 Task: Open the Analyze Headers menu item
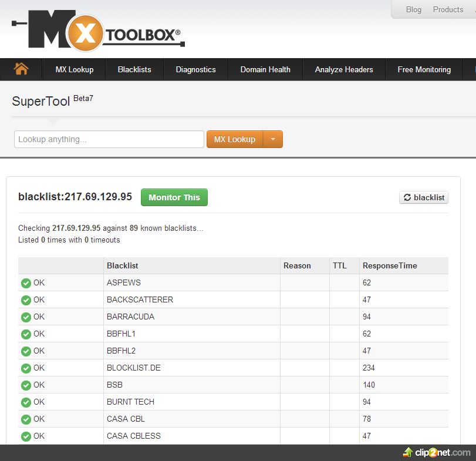[x=344, y=69]
